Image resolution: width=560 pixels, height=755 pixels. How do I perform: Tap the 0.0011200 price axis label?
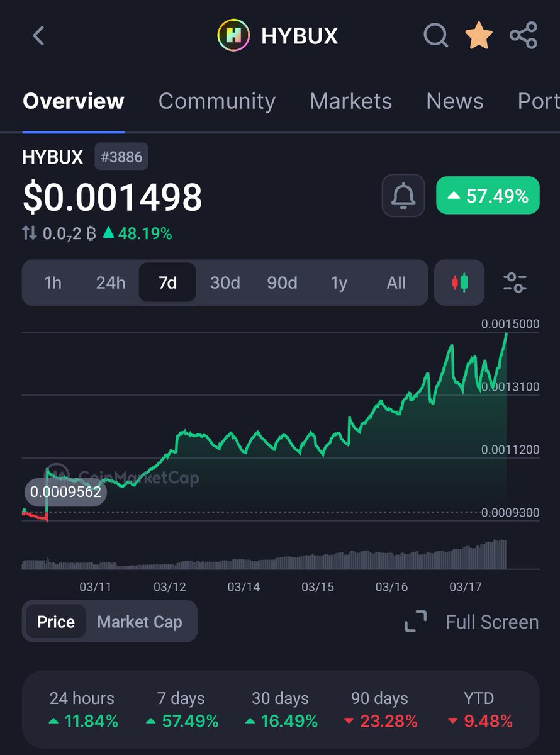[x=510, y=450]
